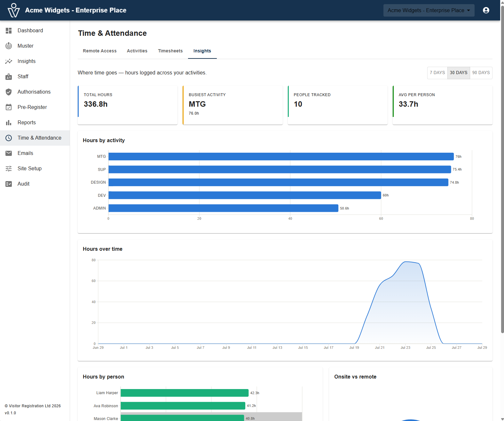Click the DESIGN bar in Hours by activity
The image size is (504, 421).
coord(279,182)
